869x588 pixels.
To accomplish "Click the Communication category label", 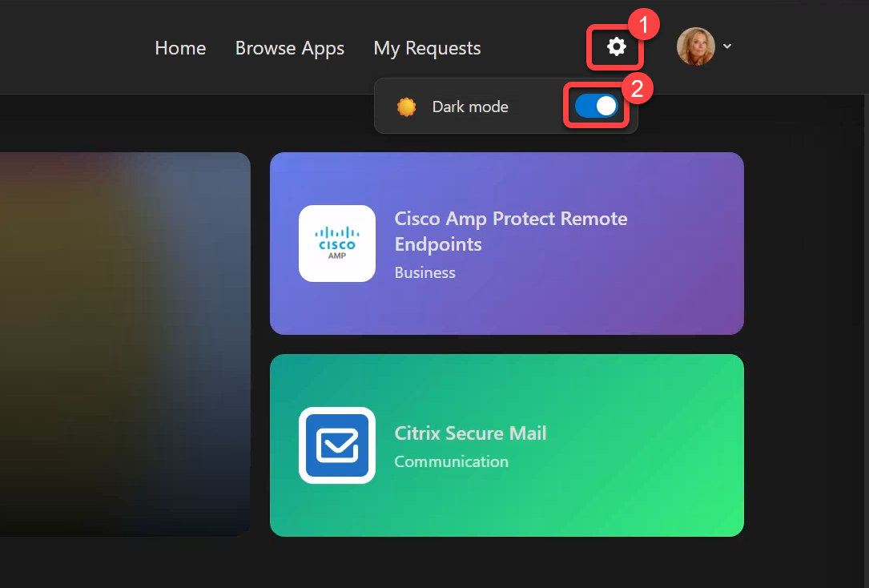I will tap(451, 461).
